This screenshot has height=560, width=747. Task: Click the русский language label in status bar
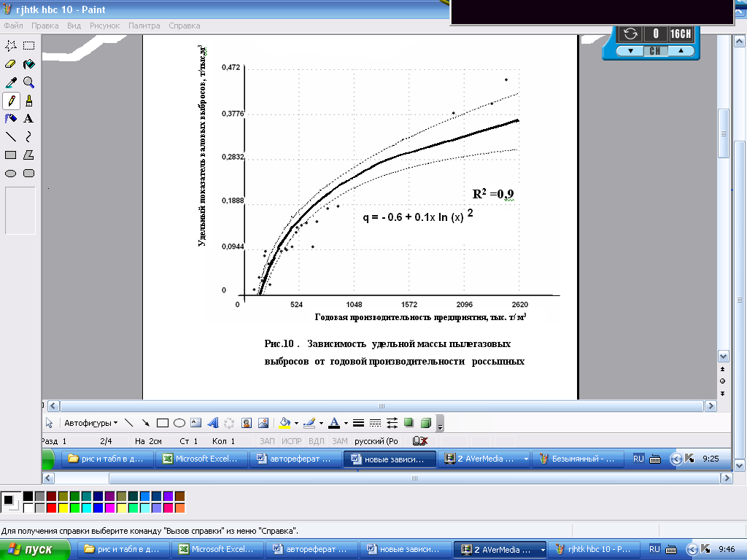pos(376,441)
